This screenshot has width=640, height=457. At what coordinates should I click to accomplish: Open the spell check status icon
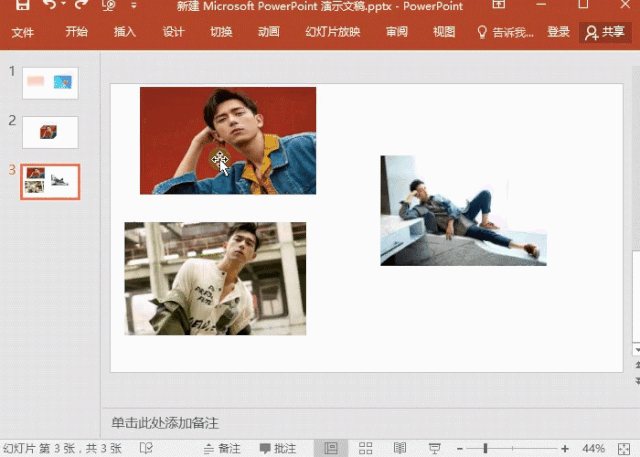(146, 448)
